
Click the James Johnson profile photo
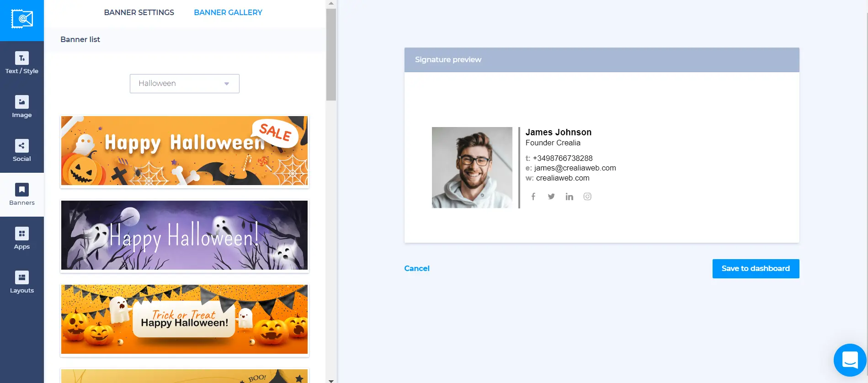click(x=472, y=168)
